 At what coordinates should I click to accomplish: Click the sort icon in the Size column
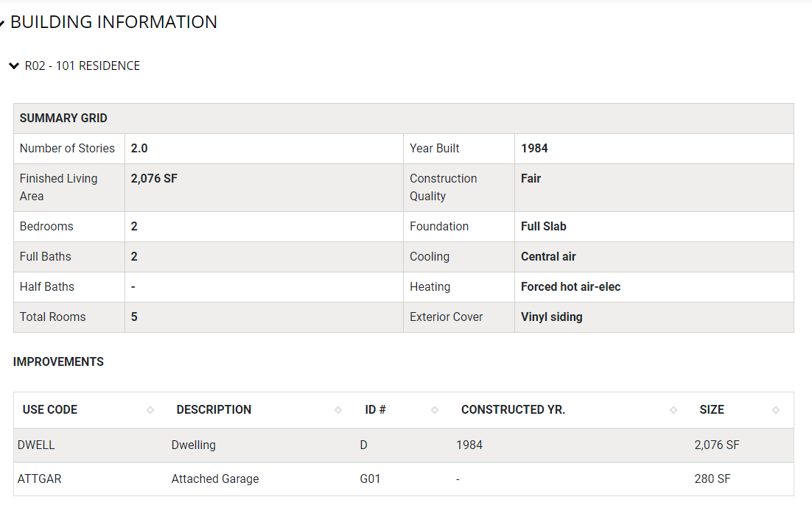click(776, 410)
